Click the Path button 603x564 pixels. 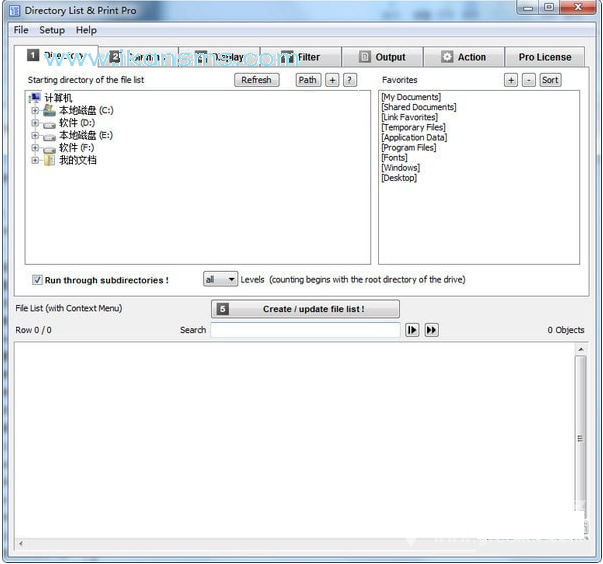tap(308, 80)
